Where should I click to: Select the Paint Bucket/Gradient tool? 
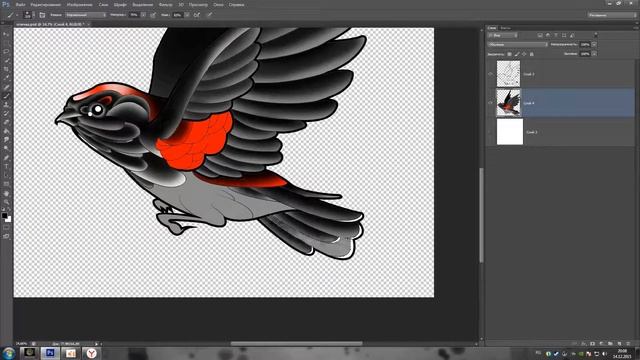click(x=6, y=131)
